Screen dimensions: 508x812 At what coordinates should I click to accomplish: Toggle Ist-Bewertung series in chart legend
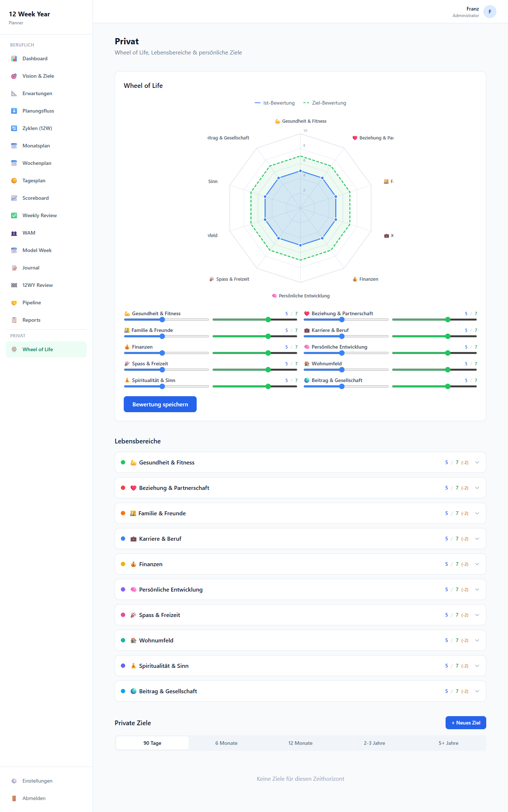[275, 103]
